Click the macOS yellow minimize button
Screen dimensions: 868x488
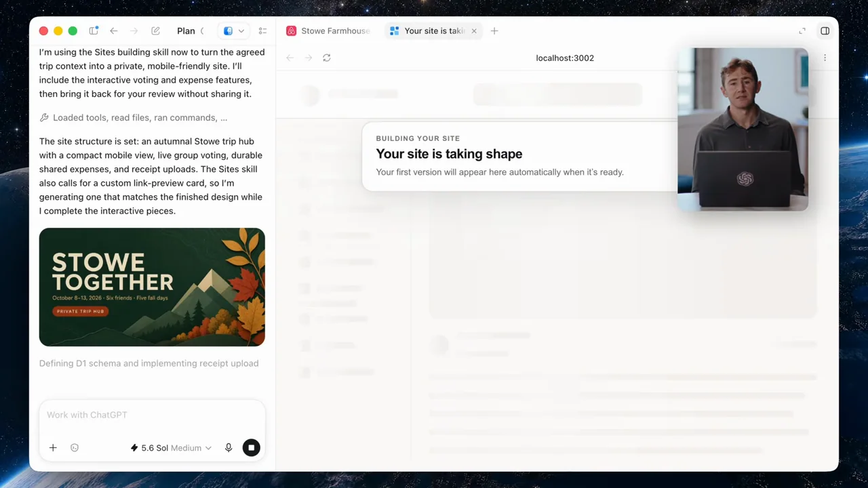coord(58,30)
